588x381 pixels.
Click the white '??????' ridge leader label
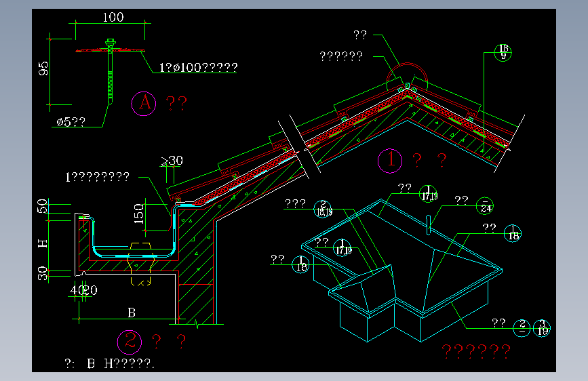[x=341, y=57]
